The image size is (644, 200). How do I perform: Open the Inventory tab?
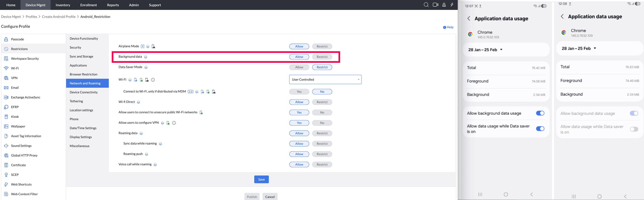tap(63, 5)
